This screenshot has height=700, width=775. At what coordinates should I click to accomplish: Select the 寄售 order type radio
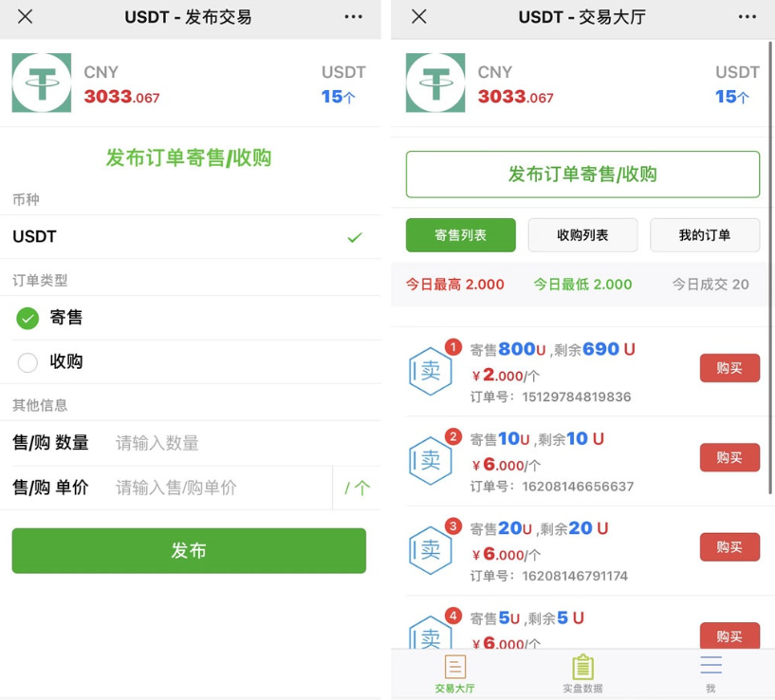coord(28,318)
